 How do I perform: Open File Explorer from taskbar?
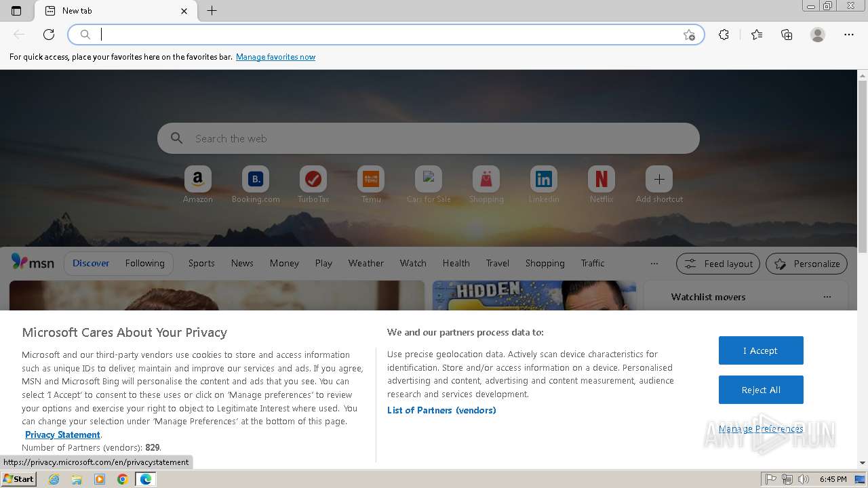click(x=77, y=479)
